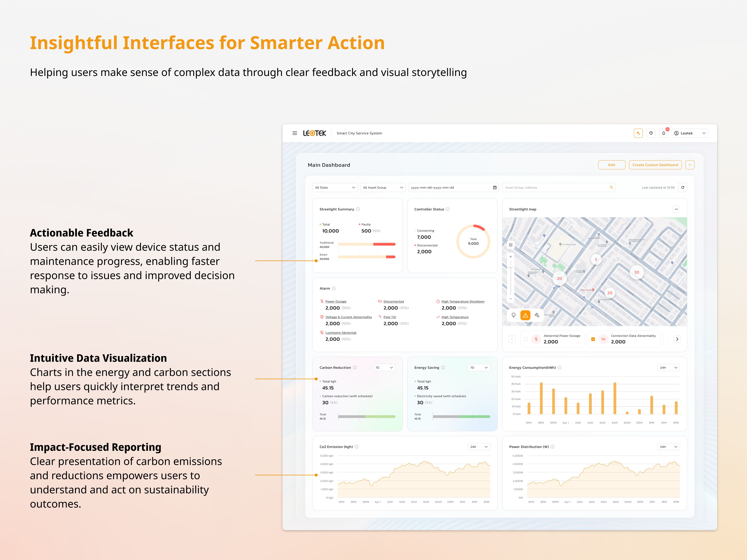Click the warning triangle alarm map icon
This screenshot has width=747, height=560.
click(x=525, y=315)
